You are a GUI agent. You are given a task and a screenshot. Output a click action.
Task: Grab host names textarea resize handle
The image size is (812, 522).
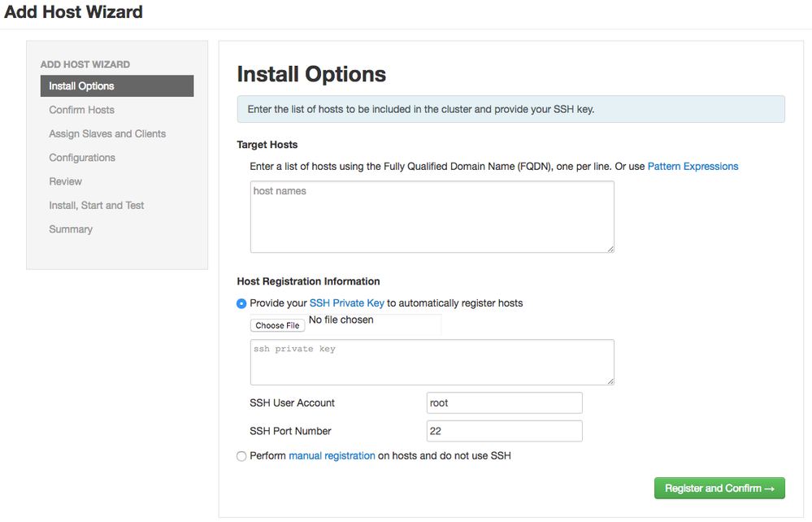[610, 248]
